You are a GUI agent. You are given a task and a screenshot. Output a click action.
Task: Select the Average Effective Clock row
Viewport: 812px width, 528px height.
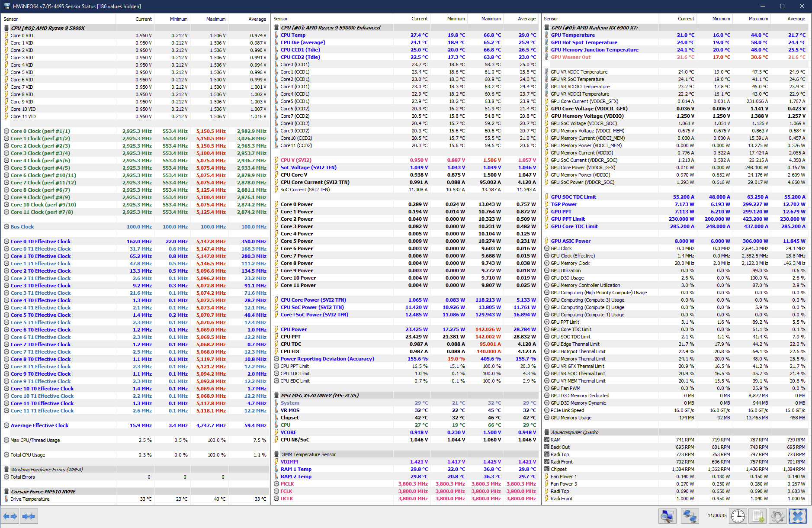(136, 425)
